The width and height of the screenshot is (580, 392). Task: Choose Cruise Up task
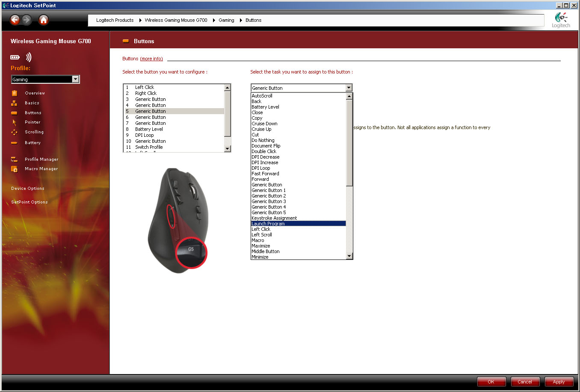299,129
